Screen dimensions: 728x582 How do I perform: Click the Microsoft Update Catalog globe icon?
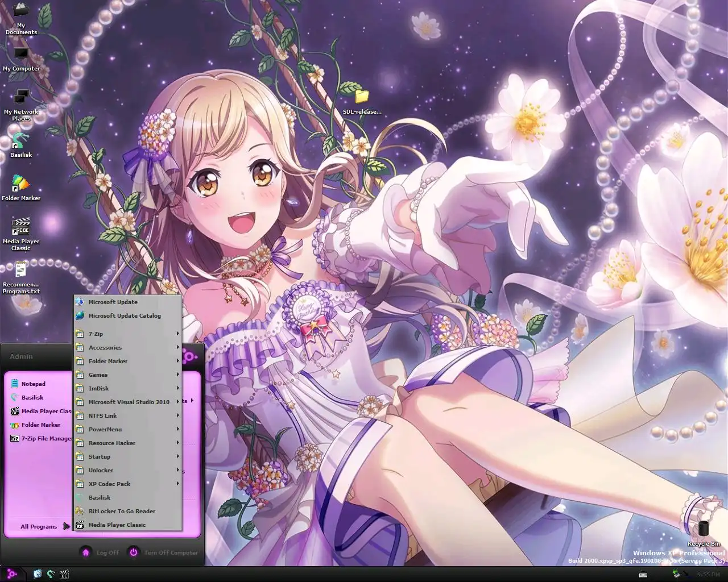tap(80, 315)
